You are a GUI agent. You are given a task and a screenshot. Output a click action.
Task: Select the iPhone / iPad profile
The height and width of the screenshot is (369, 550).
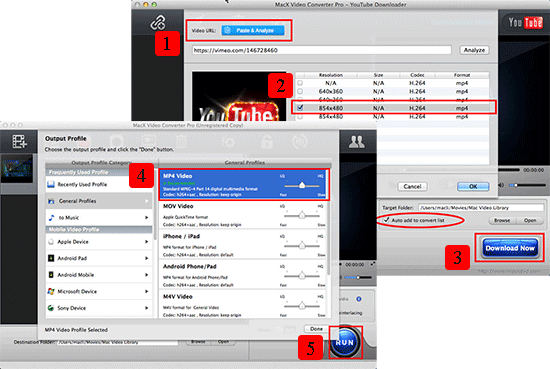click(243, 245)
